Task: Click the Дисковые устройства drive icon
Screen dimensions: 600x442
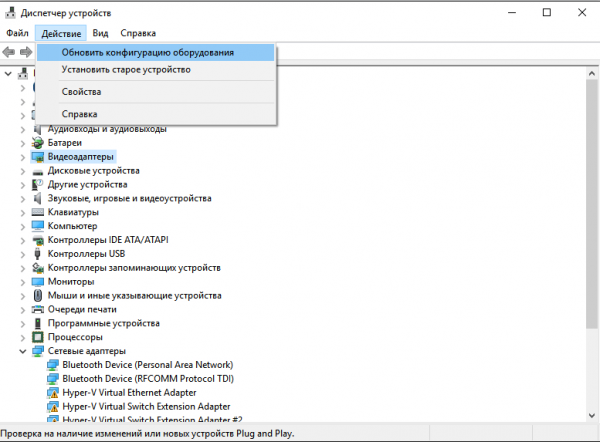Action: click(38, 171)
